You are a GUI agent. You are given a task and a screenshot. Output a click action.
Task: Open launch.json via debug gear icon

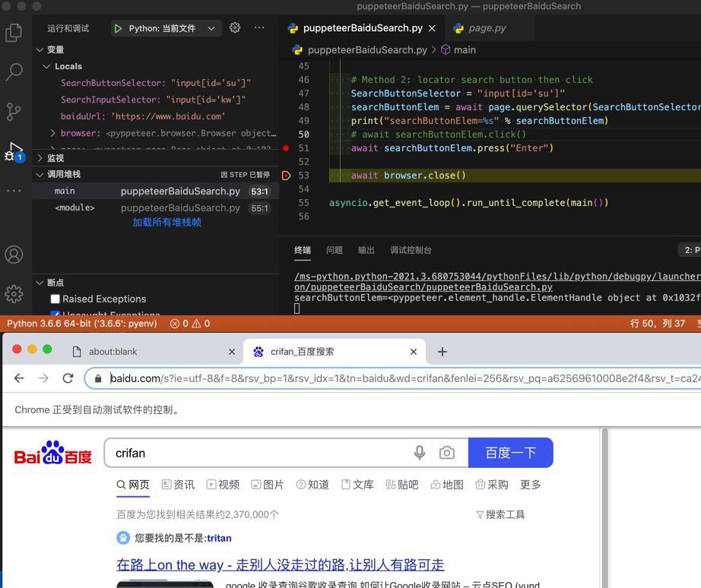pos(235,27)
